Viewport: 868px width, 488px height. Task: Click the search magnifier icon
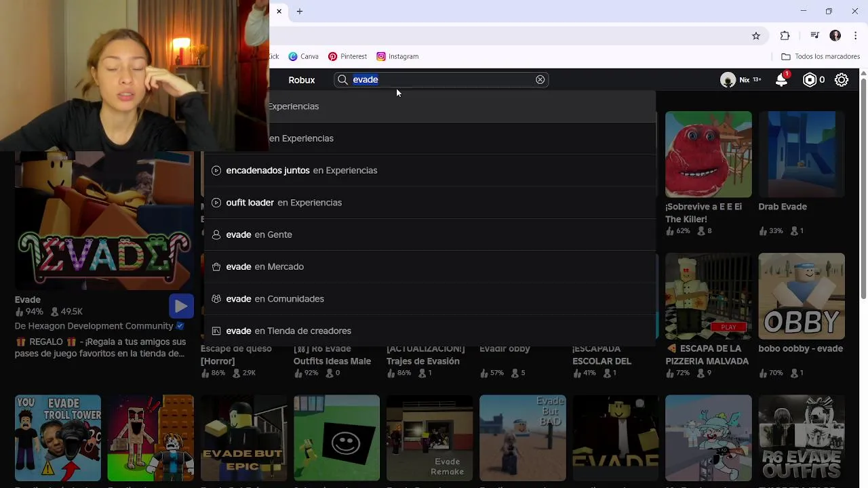tap(342, 80)
